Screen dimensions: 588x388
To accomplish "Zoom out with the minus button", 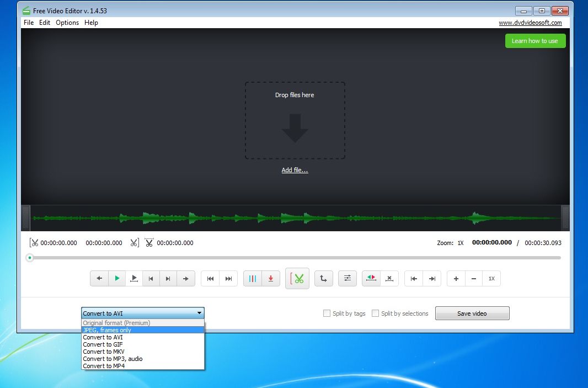I will pyautogui.click(x=474, y=278).
